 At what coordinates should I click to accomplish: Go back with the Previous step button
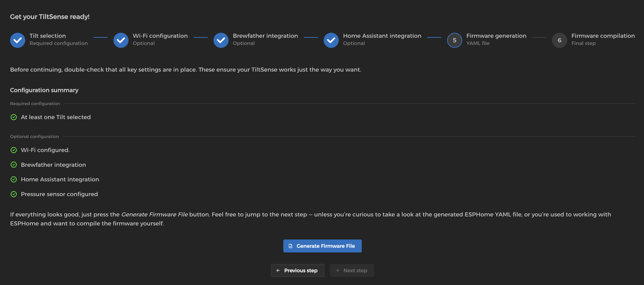[x=298, y=270]
